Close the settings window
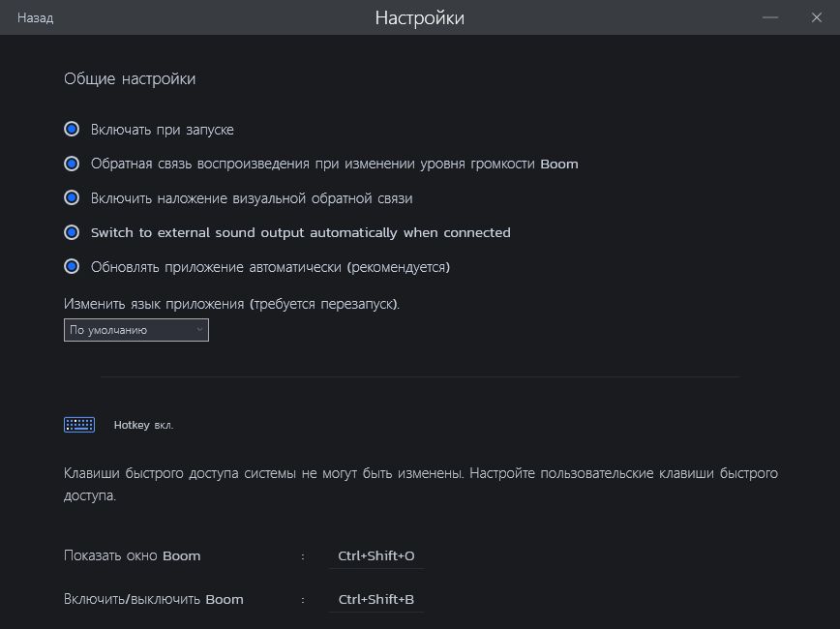This screenshot has height=629, width=840. coord(816,18)
